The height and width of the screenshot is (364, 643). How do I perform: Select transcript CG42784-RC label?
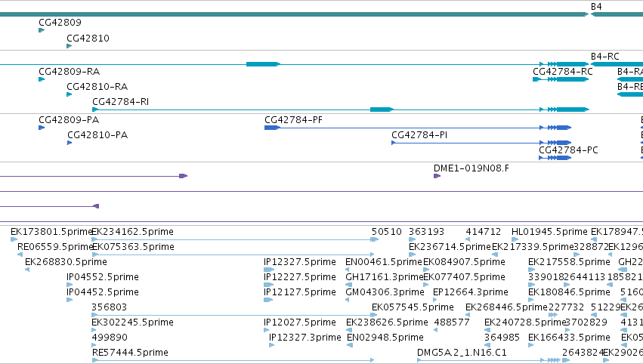pyautogui.click(x=563, y=72)
